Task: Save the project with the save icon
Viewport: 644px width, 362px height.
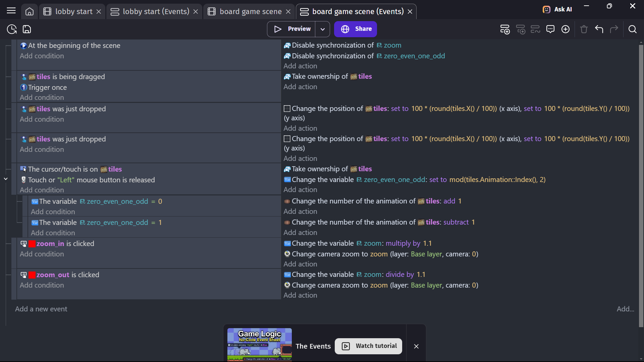Action: click(27, 29)
